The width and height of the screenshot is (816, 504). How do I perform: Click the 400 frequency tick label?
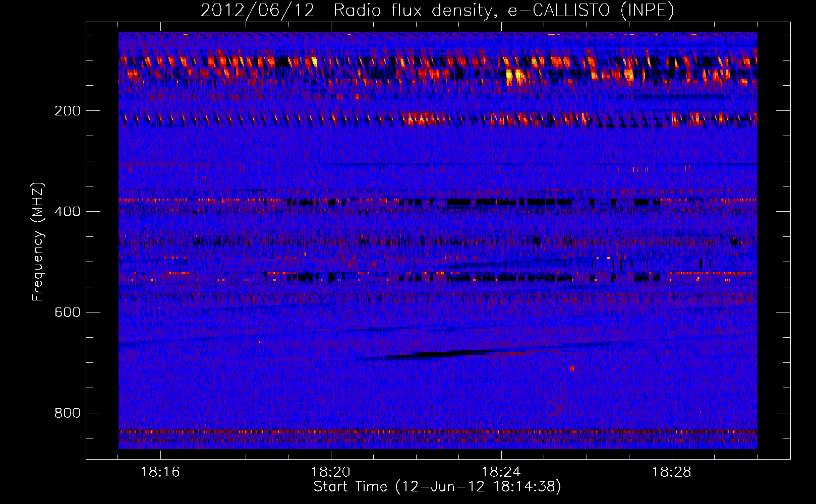67,212
